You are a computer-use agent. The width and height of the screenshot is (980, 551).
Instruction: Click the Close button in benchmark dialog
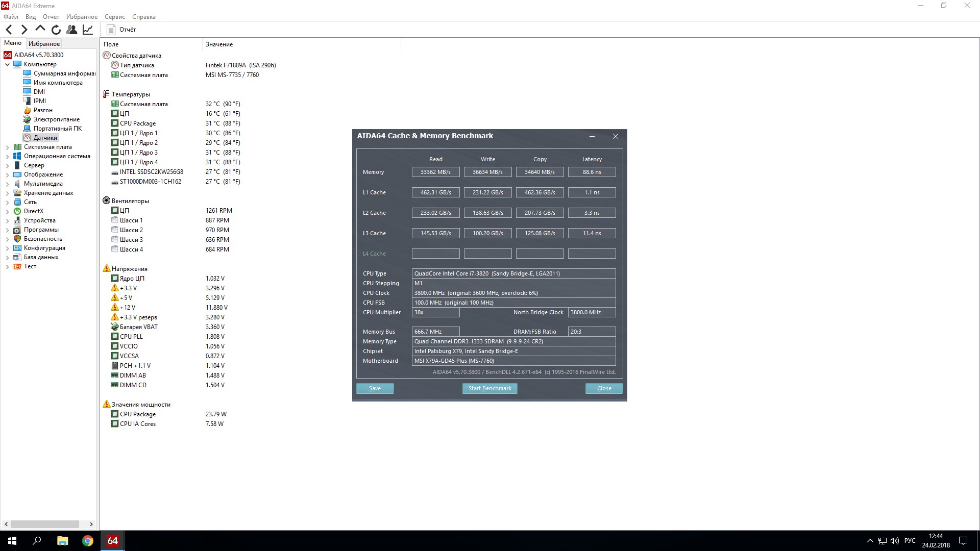tap(604, 388)
